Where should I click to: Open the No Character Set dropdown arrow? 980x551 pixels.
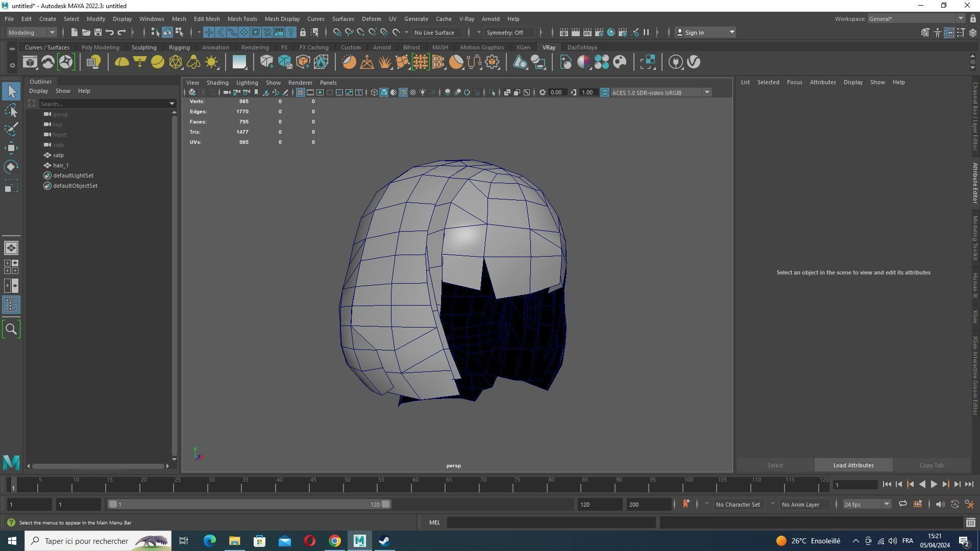[707, 504]
